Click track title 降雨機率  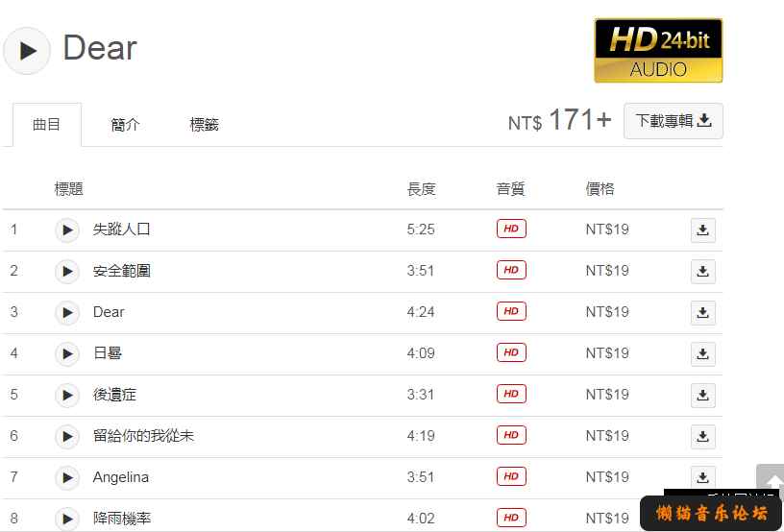coord(121,519)
